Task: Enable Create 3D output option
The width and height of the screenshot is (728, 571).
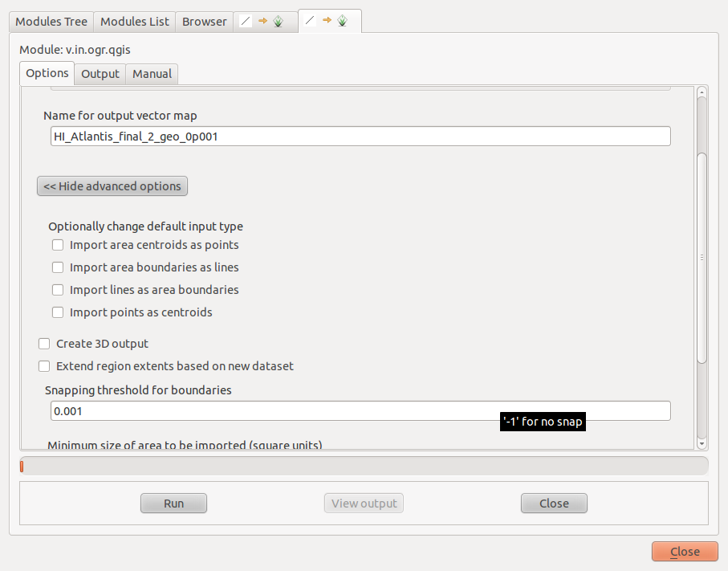Action: point(44,344)
